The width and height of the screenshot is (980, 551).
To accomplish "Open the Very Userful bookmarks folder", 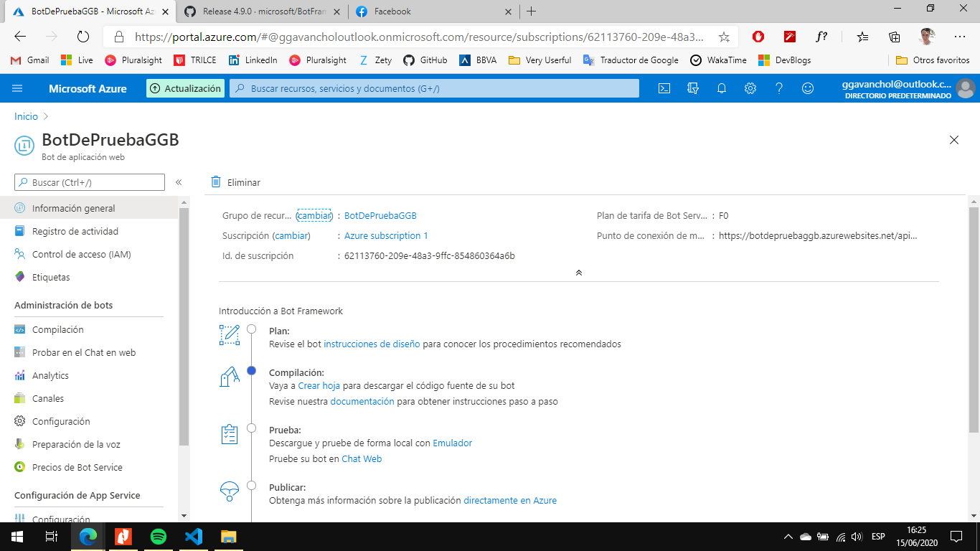I will (540, 60).
